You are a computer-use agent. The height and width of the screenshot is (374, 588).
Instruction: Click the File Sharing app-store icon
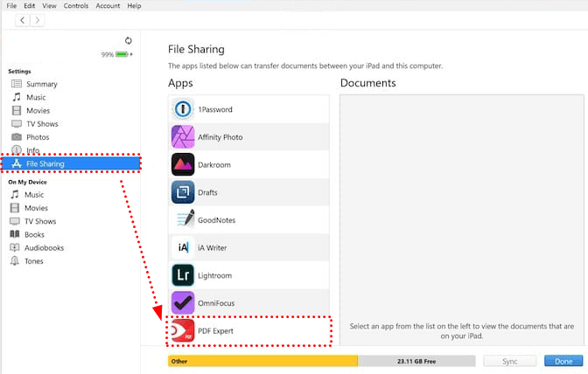17,163
